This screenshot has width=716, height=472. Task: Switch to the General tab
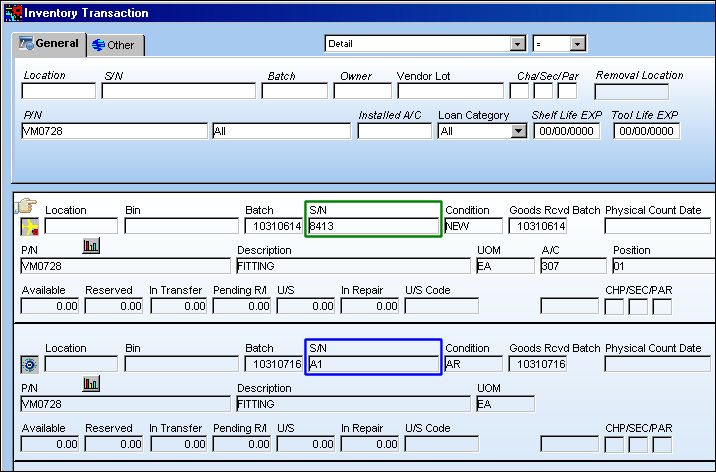[x=49, y=44]
